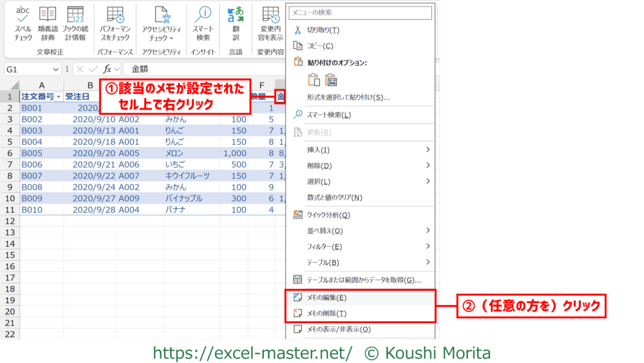Viewport: 644px width, 363px height.
Task: Click the Translate (翻訳) ribbon icon
Action: coord(236,23)
